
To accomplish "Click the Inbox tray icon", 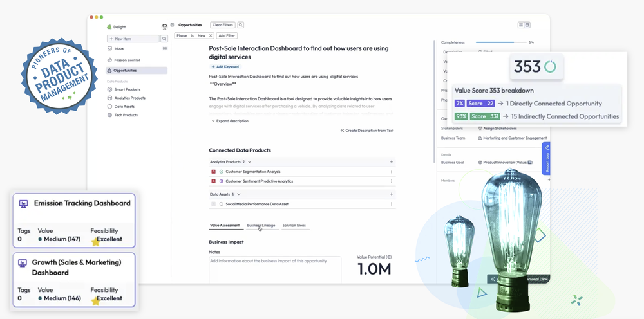I will coord(109,48).
